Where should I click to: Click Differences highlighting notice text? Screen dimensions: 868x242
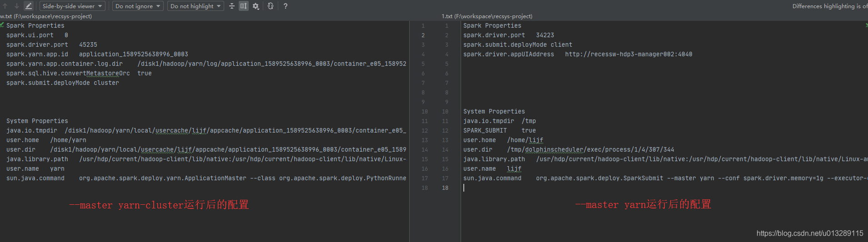pos(830,6)
